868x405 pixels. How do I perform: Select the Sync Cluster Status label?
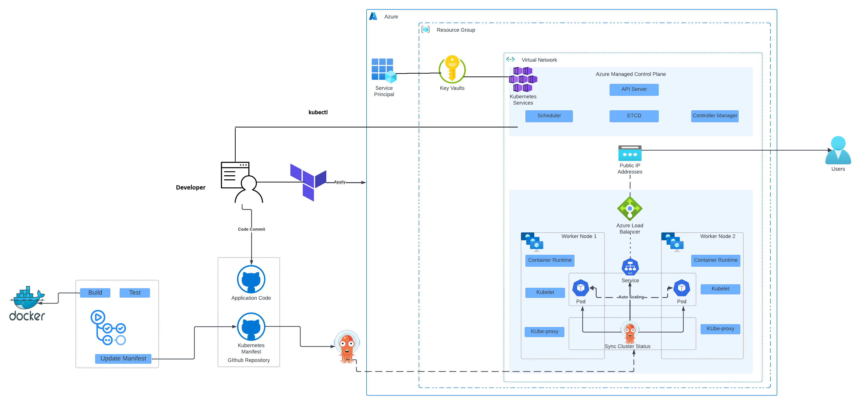[x=627, y=346]
